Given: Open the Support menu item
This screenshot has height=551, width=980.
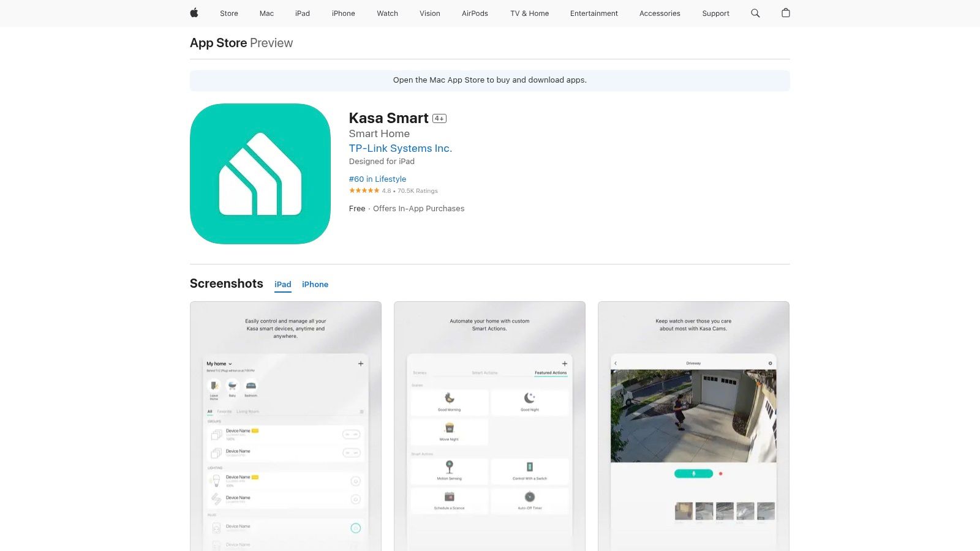Looking at the screenshot, I should tap(715, 13).
